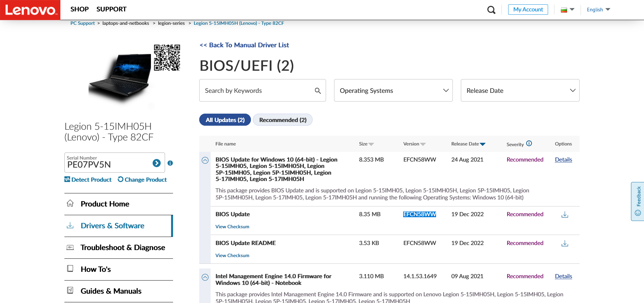
Task: Select the All Updates (2) tab
Action: tap(225, 120)
